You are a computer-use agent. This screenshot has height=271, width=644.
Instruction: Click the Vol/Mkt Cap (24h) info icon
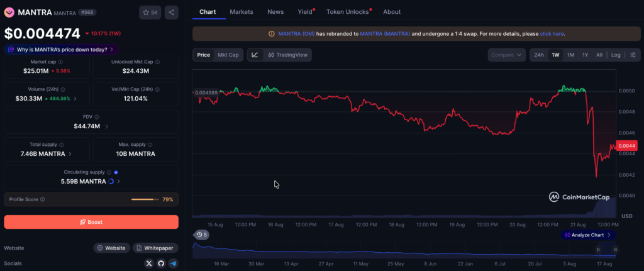(158, 89)
